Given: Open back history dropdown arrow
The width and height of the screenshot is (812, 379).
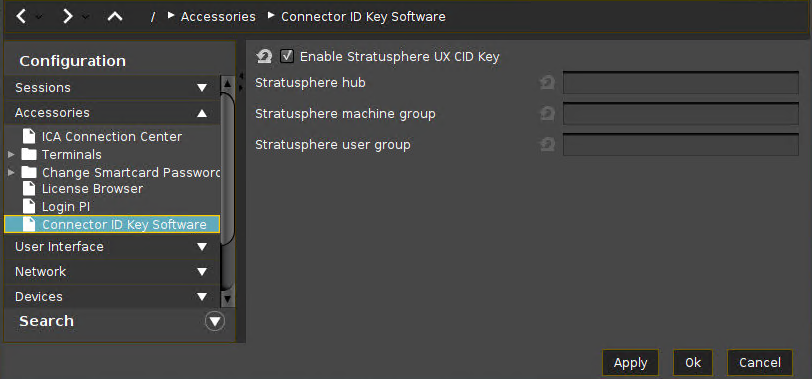Looking at the screenshot, I should 39,18.
